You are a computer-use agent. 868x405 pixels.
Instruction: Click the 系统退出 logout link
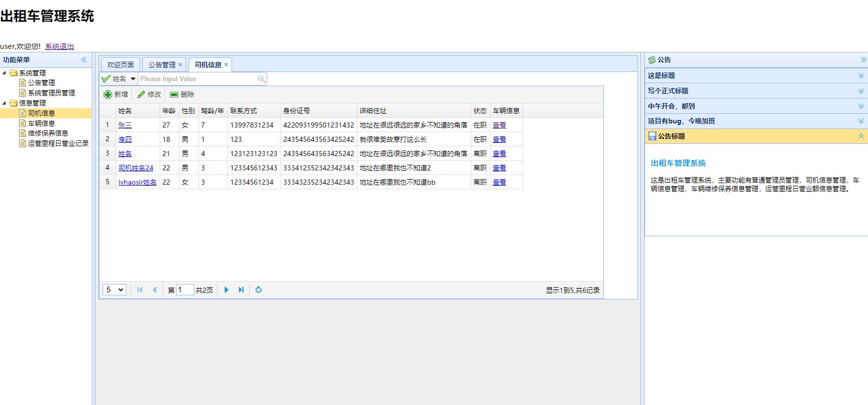point(59,46)
